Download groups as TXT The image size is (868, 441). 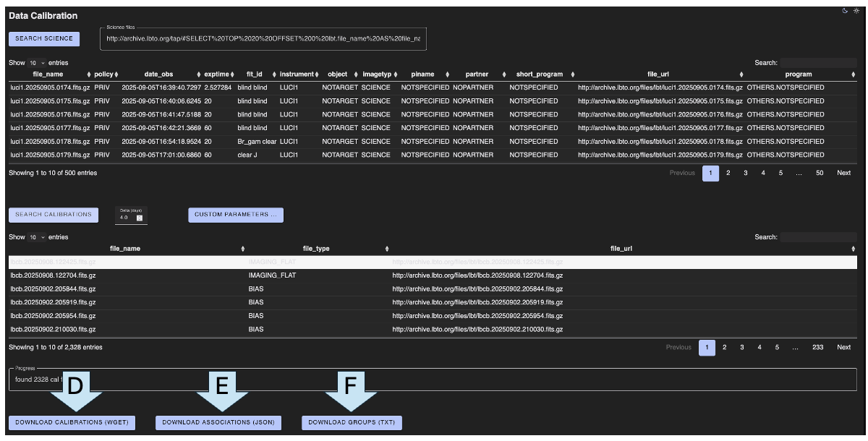352,422
